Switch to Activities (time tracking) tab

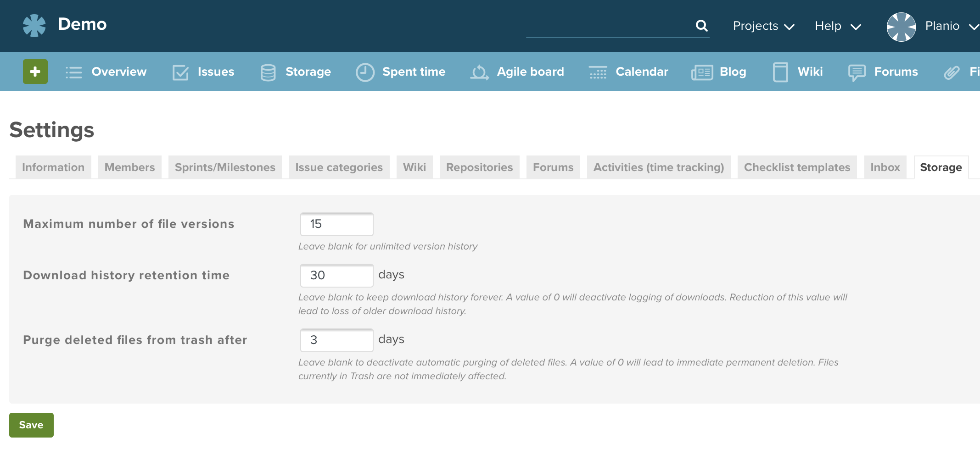click(x=659, y=167)
